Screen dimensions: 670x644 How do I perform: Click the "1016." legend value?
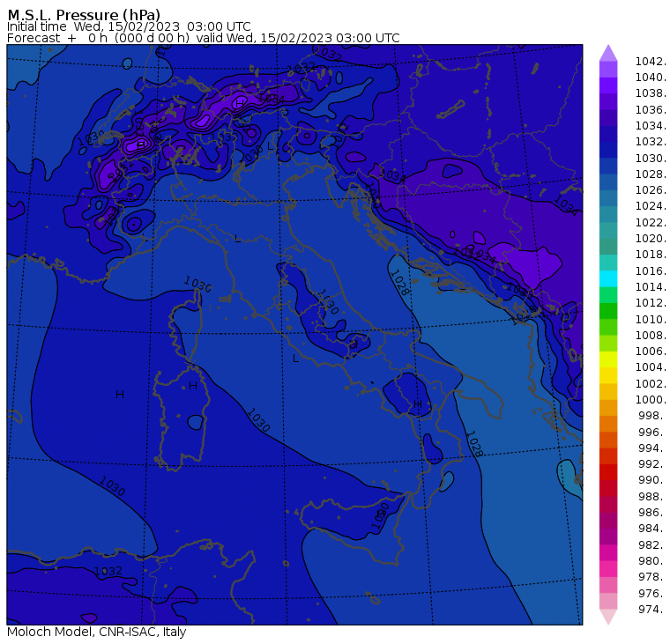pyautogui.click(x=651, y=270)
